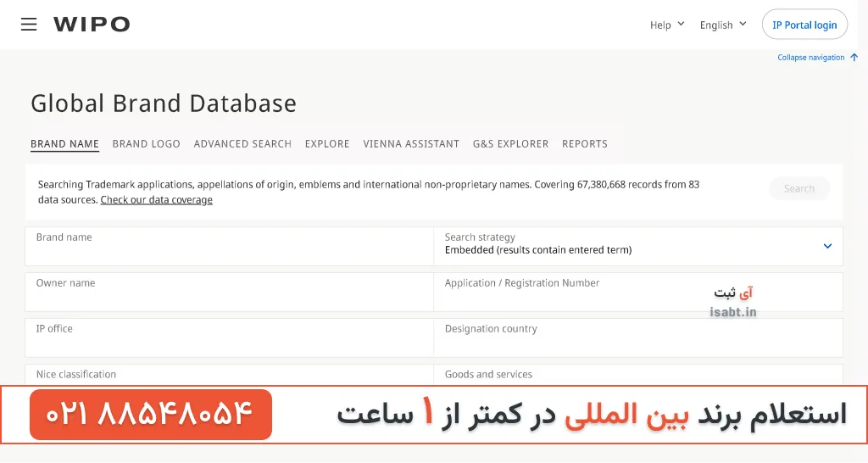Click the Search strategy chevron arrow
The image size is (868, 463).
point(827,247)
